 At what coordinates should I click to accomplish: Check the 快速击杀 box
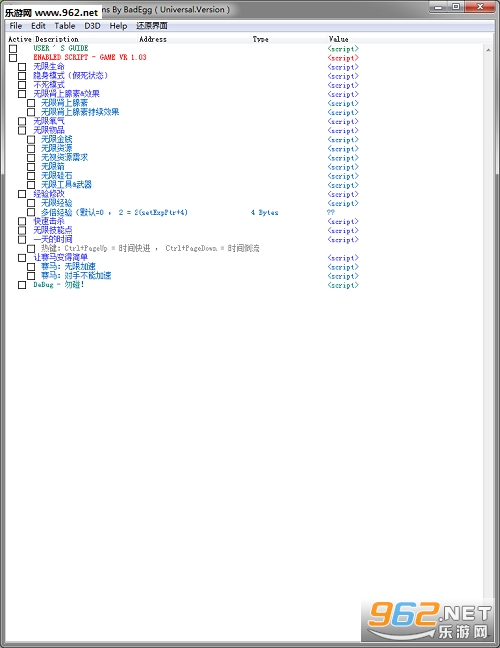pyautogui.click(x=22, y=222)
